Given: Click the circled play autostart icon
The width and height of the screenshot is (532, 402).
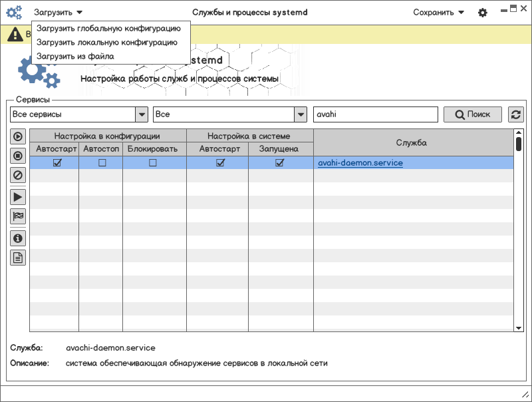Looking at the screenshot, I should point(18,136).
